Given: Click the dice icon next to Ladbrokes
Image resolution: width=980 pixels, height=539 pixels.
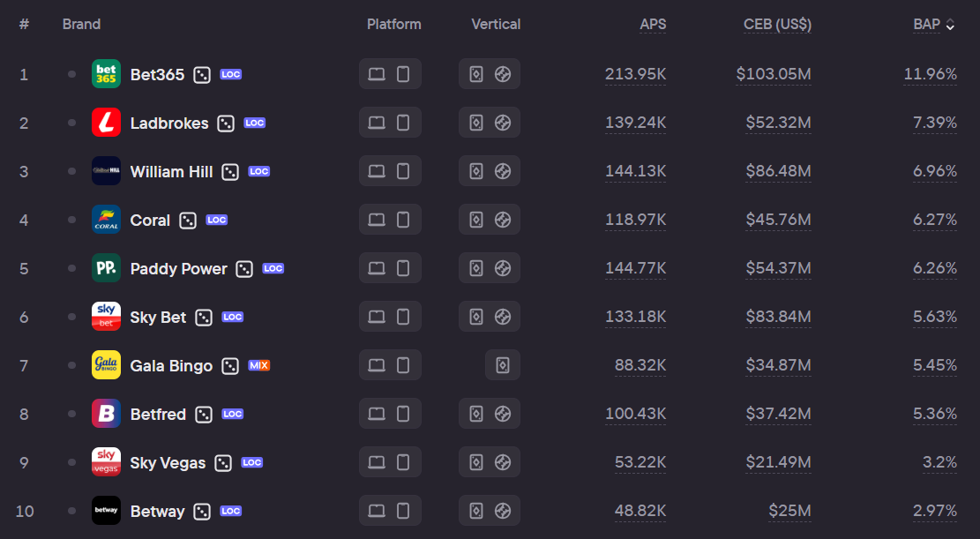Looking at the screenshot, I should tap(226, 124).
